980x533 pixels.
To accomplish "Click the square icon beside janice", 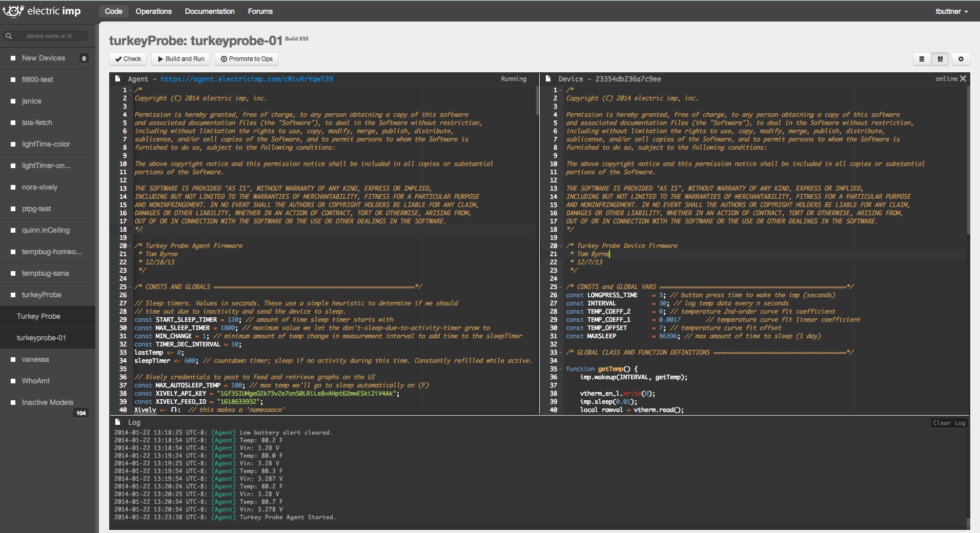I will tap(13, 101).
